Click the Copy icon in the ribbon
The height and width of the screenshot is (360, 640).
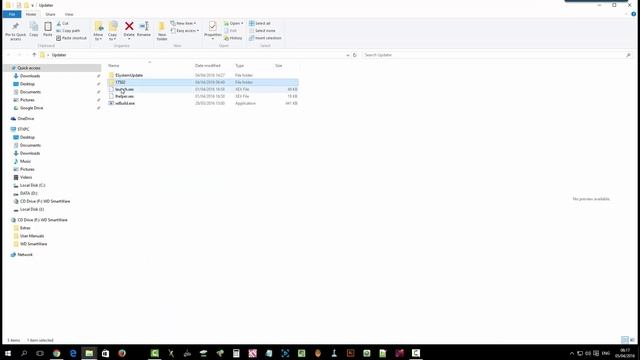[x=34, y=27]
